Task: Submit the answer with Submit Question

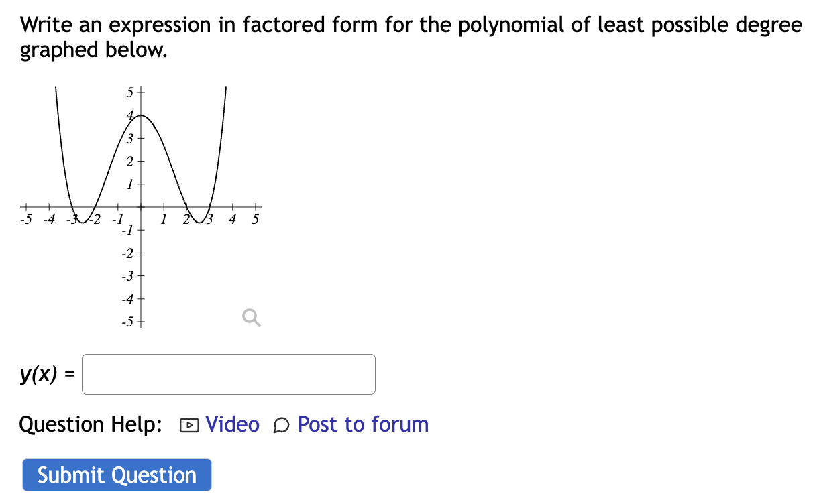Action: (117, 475)
